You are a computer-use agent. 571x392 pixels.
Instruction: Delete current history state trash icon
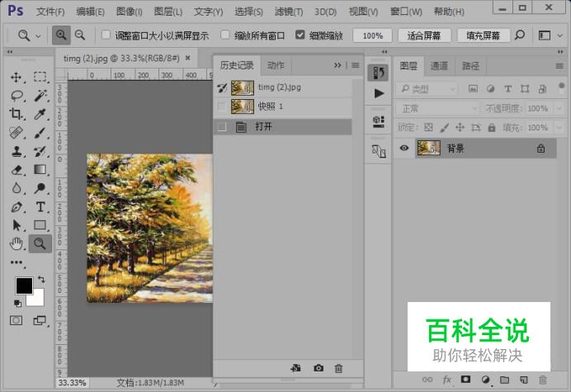tap(338, 368)
